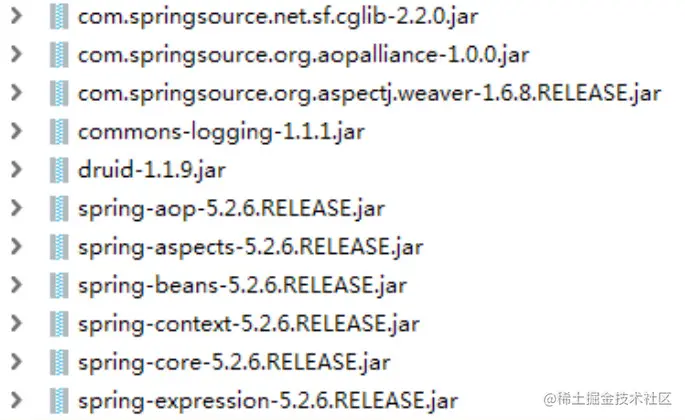Expand spring-context-5.2.6.RELEASE.jar tree node
The width and height of the screenshot is (685, 420).
click(17, 323)
